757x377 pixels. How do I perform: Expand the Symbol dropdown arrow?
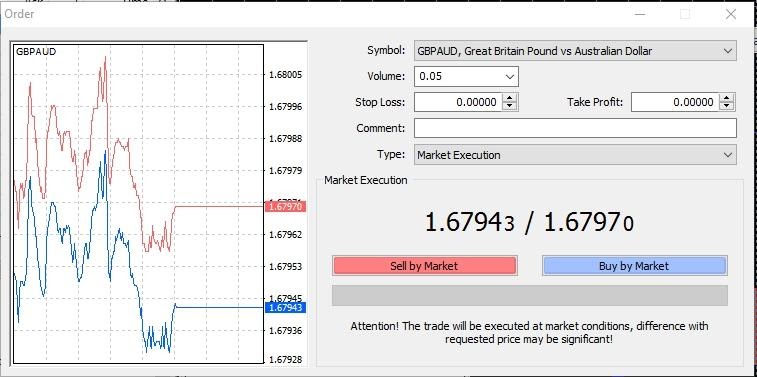pos(728,51)
